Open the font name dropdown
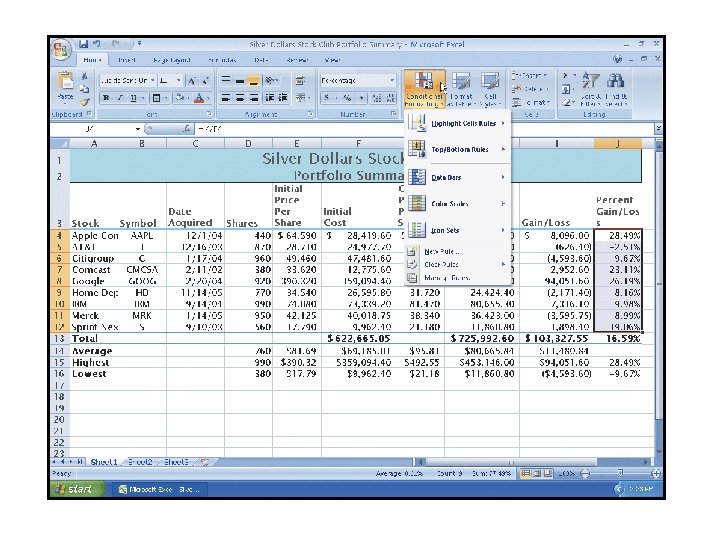The width and height of the screenshot is (720, 540). tap(152, 81)
